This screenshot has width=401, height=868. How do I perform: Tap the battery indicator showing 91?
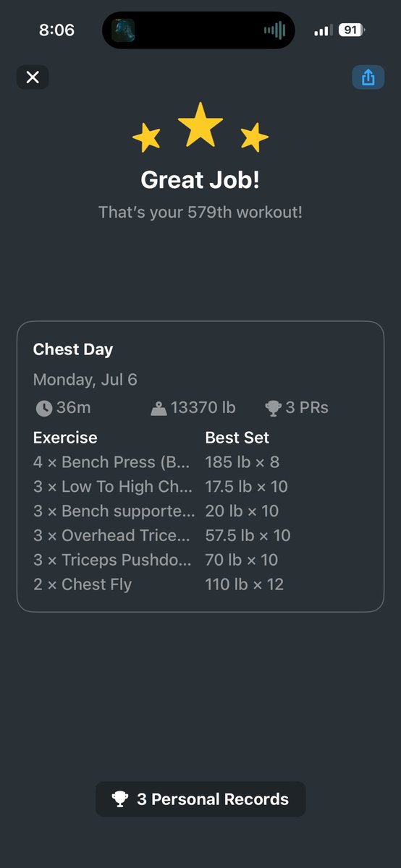(352, 30)
